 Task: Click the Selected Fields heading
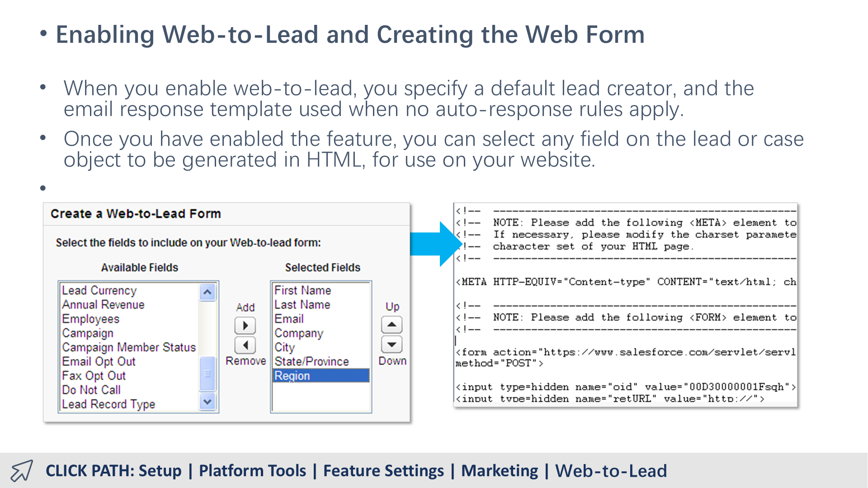click(x=322, y=267)
